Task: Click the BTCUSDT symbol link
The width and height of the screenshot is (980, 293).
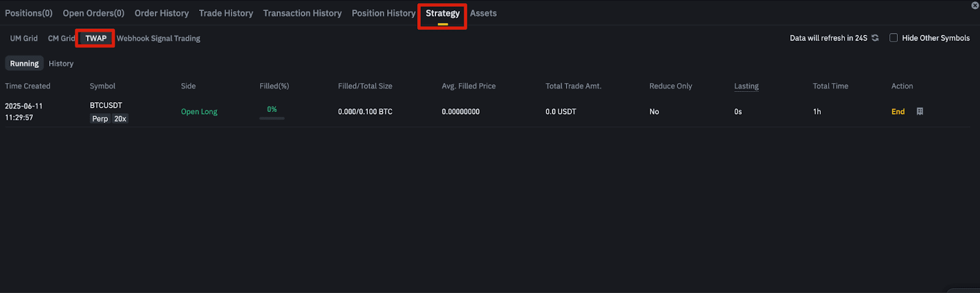Action: 106,105
